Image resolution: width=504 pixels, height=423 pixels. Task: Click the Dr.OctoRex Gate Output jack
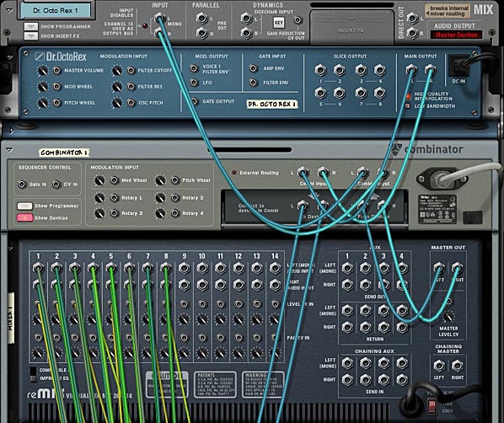tap(194, 101)
